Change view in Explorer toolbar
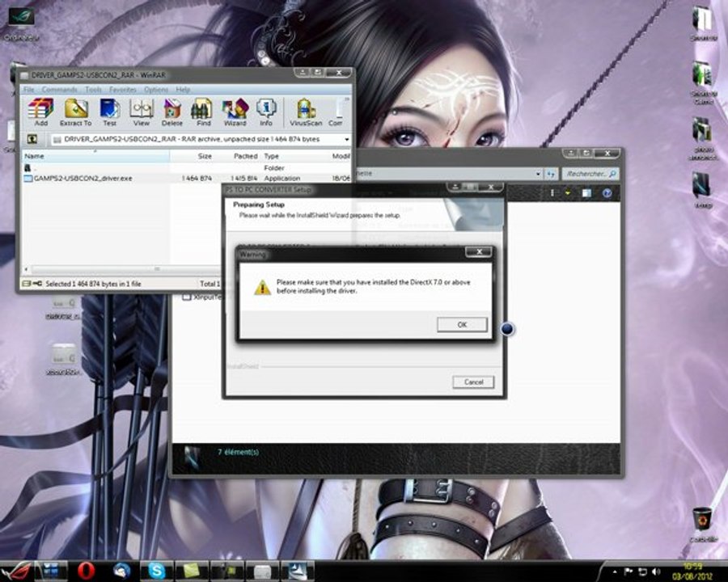 [552, 192]
